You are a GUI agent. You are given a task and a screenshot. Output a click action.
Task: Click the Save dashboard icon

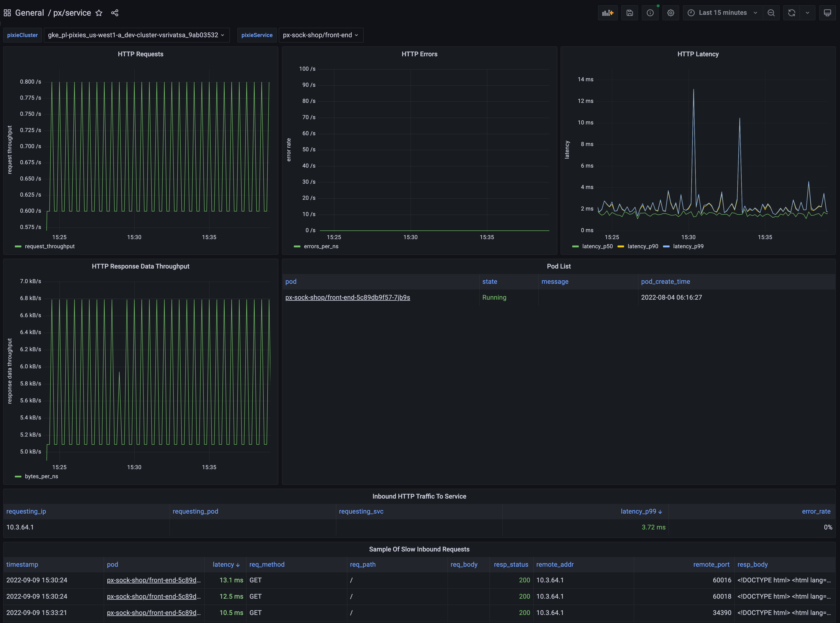click(x=630, y=13)
